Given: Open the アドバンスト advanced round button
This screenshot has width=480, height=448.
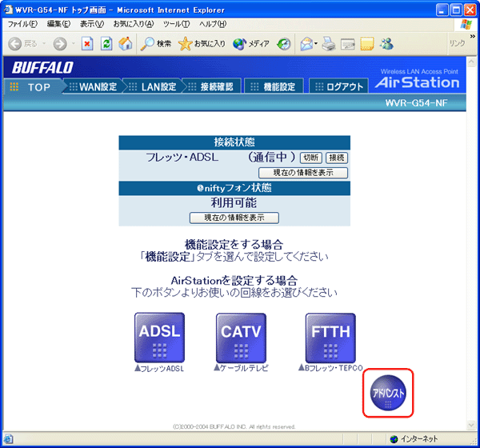Looking at the screenshot, I should pyautogui.click(x=388, y=393).
